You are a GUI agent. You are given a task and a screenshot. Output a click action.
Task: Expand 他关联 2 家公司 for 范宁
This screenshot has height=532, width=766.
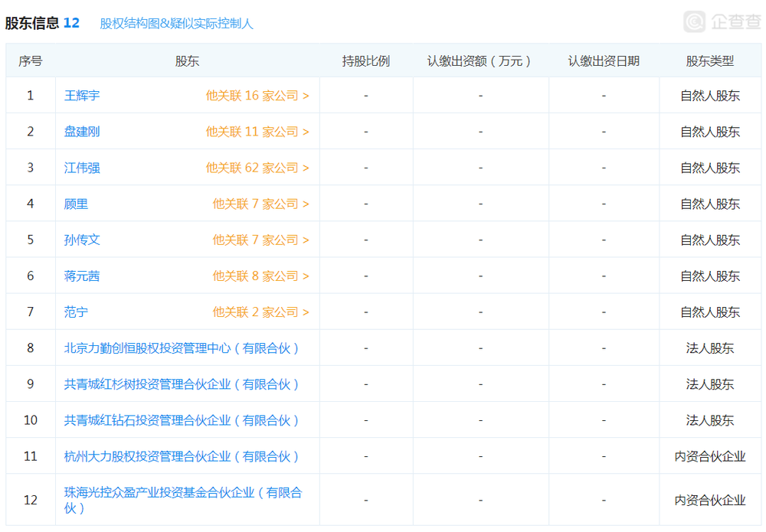(x=261, y=312)
